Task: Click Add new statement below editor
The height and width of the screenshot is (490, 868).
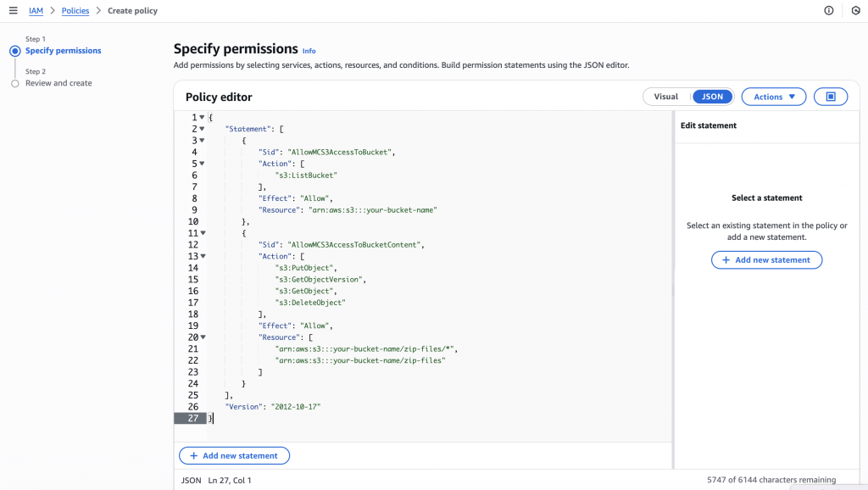Action: point(234,456)
